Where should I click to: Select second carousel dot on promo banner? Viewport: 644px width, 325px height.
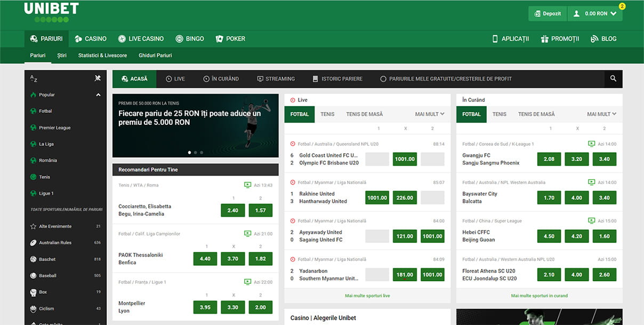[x=195, y=153]
